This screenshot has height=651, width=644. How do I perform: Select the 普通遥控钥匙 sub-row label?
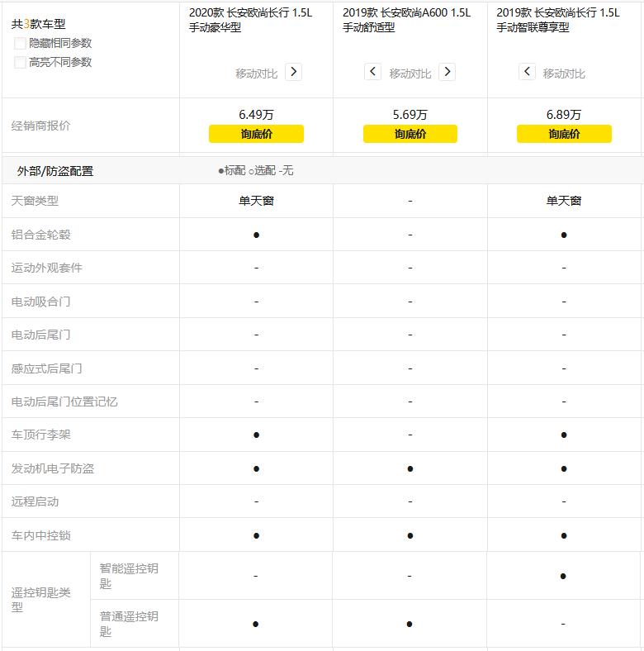129,624
